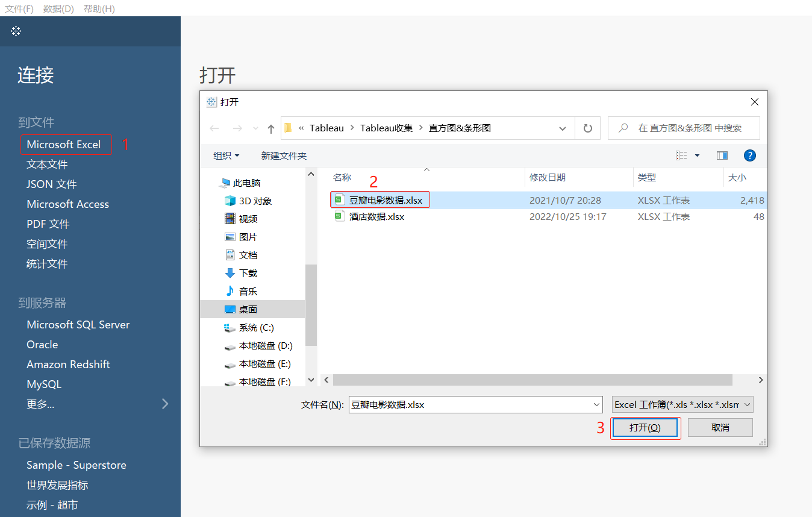Connect to 统计文件
Viewport: 812px width, 517px height.
point(47,264)
